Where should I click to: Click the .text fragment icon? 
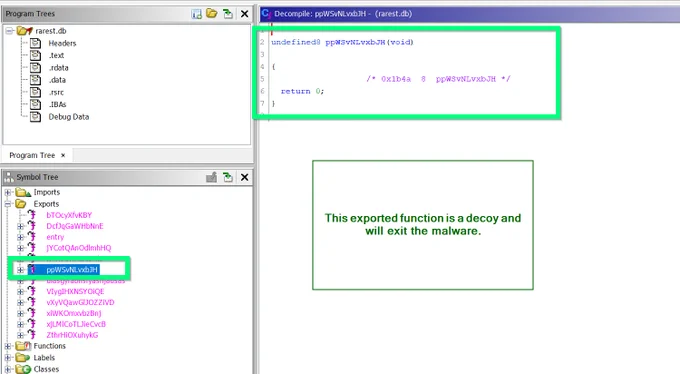click(x=36, y=56)
